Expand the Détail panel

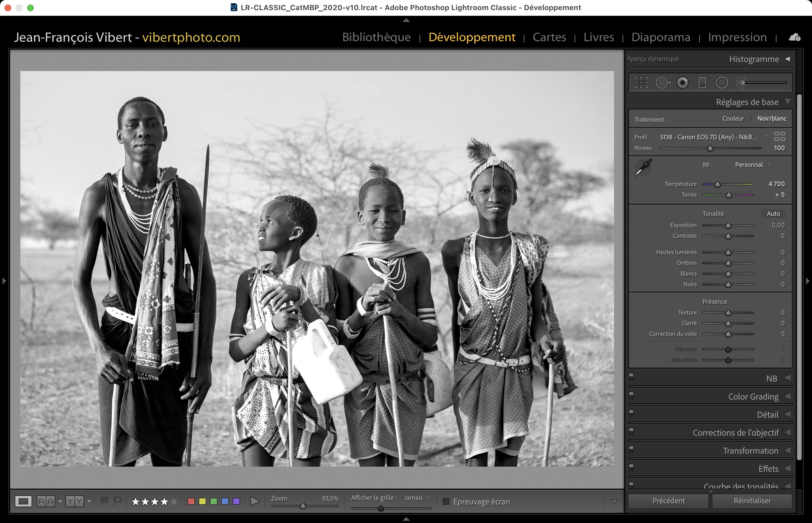tap(767, 415)
